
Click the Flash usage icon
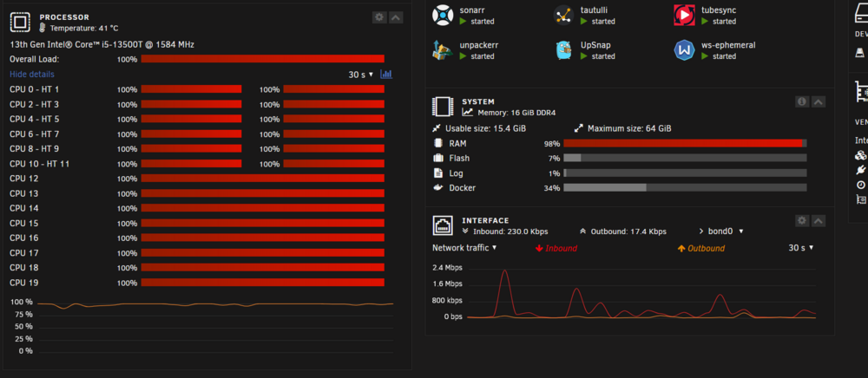pyautogui.click(x=438, y=158)
